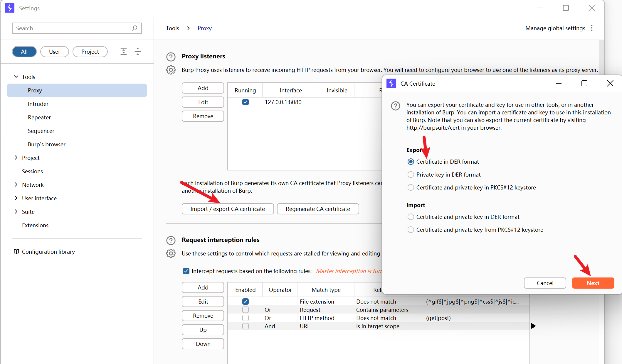Open Repeater settings in the tree

point(39,117)
